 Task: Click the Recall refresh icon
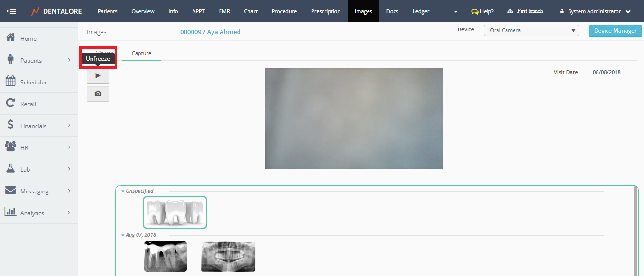10,103
